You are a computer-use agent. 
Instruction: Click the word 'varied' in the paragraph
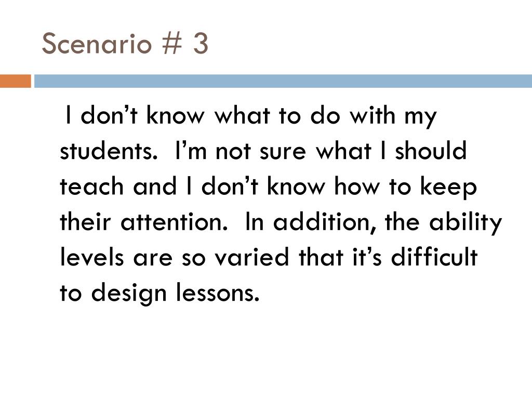point(252,257)
